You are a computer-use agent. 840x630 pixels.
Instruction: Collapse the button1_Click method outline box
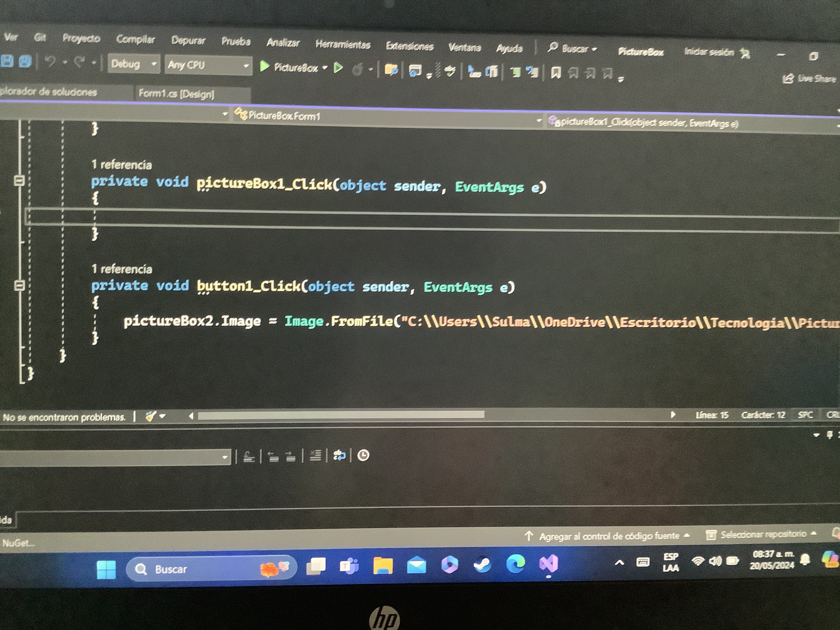[19, 285]
